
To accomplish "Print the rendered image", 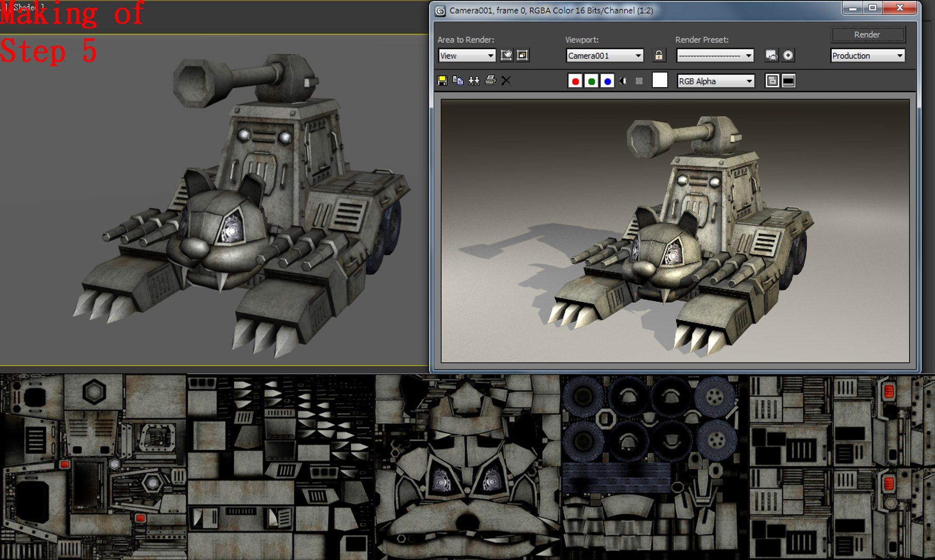I will point(490,81).
